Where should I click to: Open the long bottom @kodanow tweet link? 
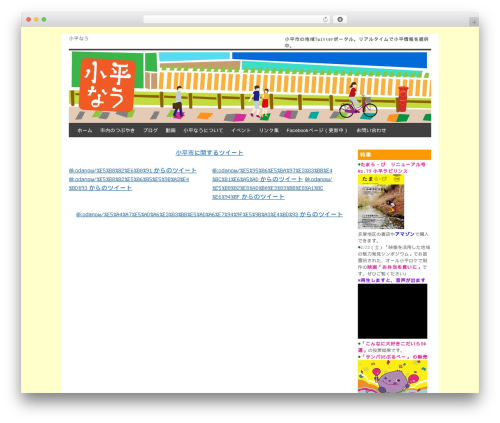pyautogui.click(x=209, y=214)
